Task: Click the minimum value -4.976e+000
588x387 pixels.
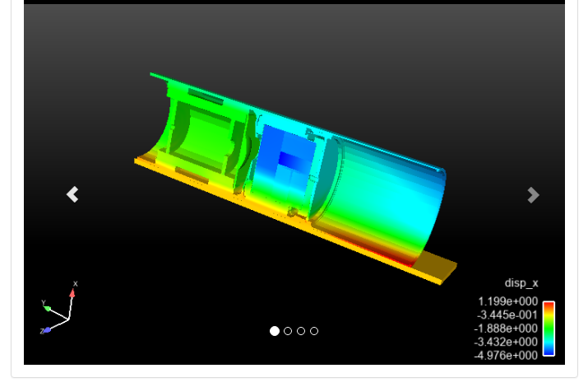Action: 506,355
